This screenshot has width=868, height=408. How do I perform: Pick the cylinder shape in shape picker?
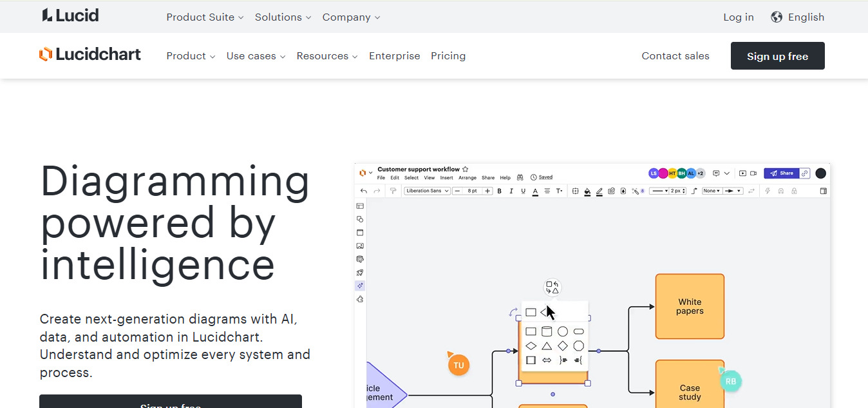547,331
